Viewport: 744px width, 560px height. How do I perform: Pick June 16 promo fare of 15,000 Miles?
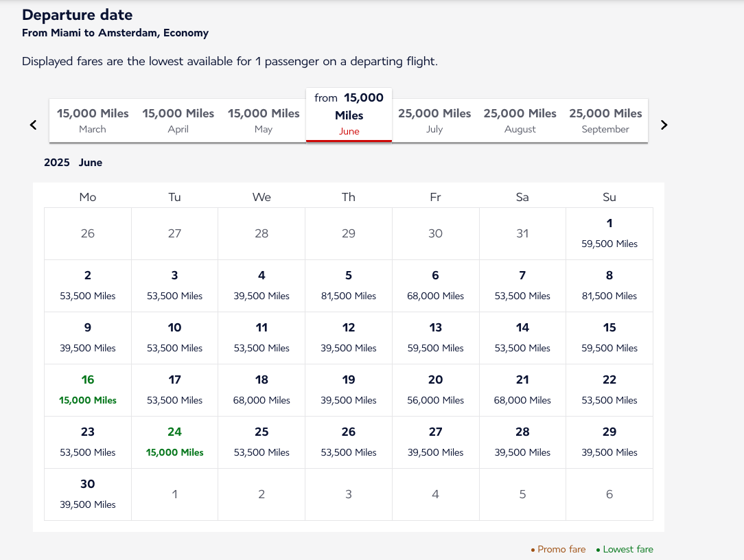point(87,390)
